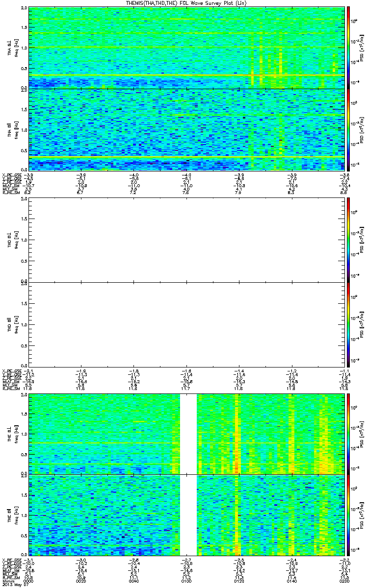Click the '0140' time tick label

(x=292, y=582)
